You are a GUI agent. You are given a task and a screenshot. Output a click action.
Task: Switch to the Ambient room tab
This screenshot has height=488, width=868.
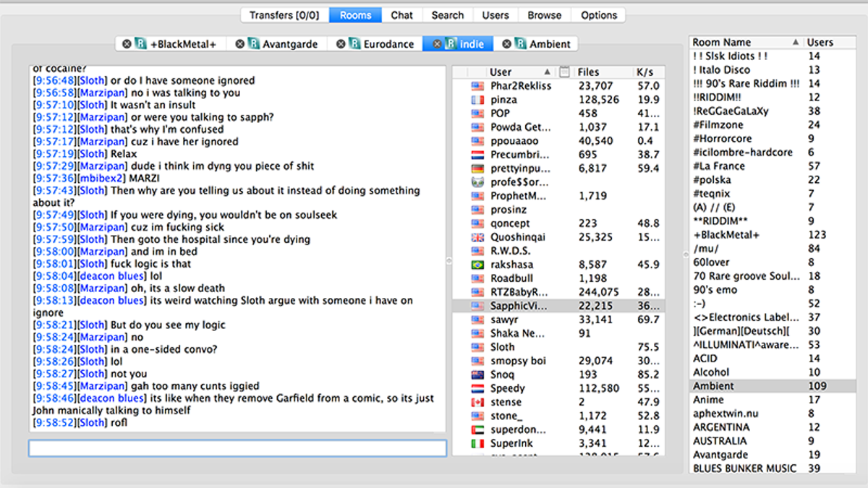[x=536, y=44]
